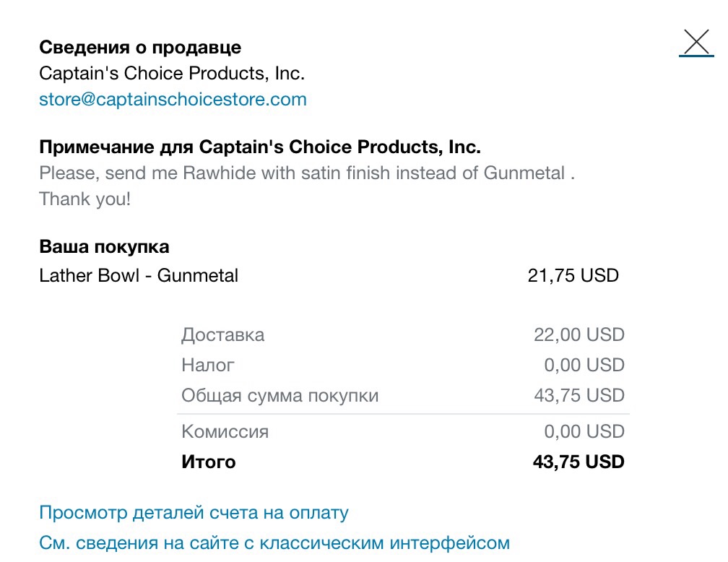Click the note text about Rawhide satin finish
This screenshot has height=562, width=728.
[307, 173]
